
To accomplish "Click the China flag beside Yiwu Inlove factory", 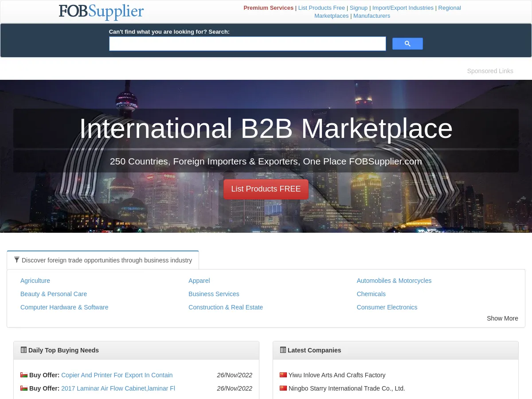I will 283,375.
